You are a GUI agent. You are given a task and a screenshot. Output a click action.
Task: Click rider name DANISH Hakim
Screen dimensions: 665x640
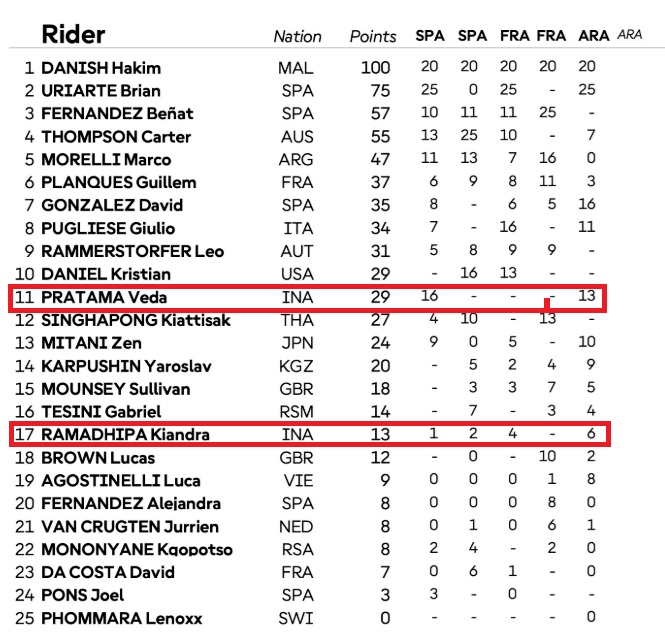pyautogui.click(x=101, y=68)
